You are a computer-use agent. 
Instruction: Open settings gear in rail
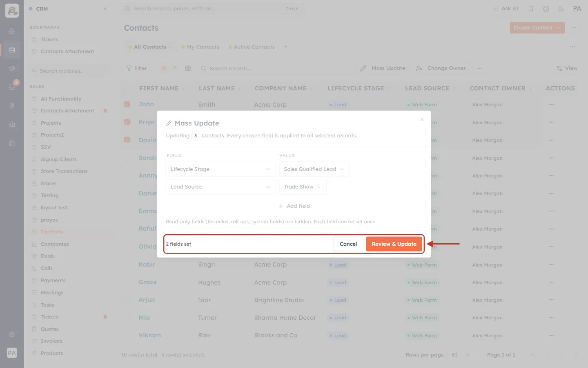coord(12,334)
